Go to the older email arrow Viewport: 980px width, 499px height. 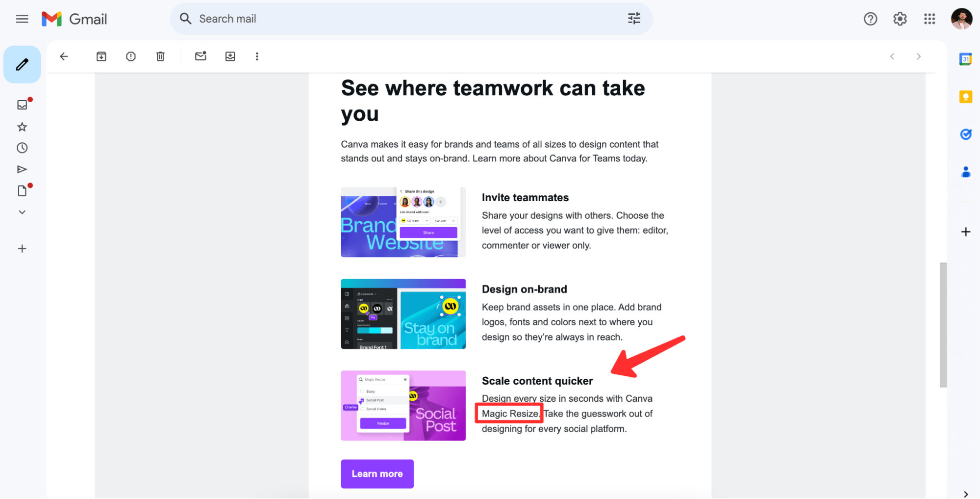(919, 56)
